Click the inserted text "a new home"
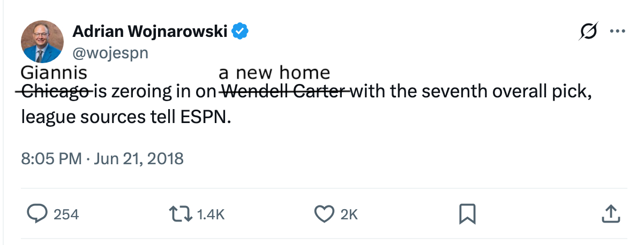The width and height of the screenshot is (644, 245). (x=274, y=72)
